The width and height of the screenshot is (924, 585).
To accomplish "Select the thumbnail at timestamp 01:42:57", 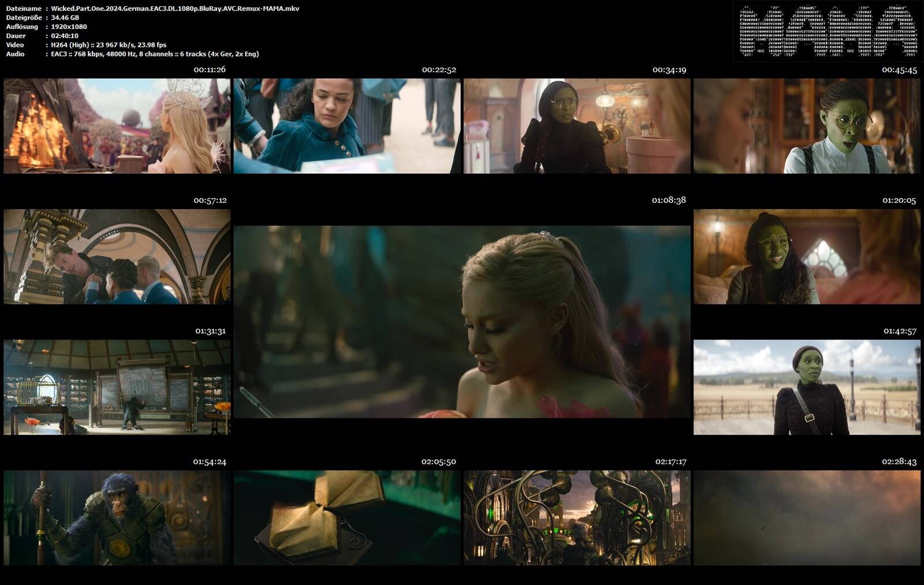I will (x=807, y=387).
